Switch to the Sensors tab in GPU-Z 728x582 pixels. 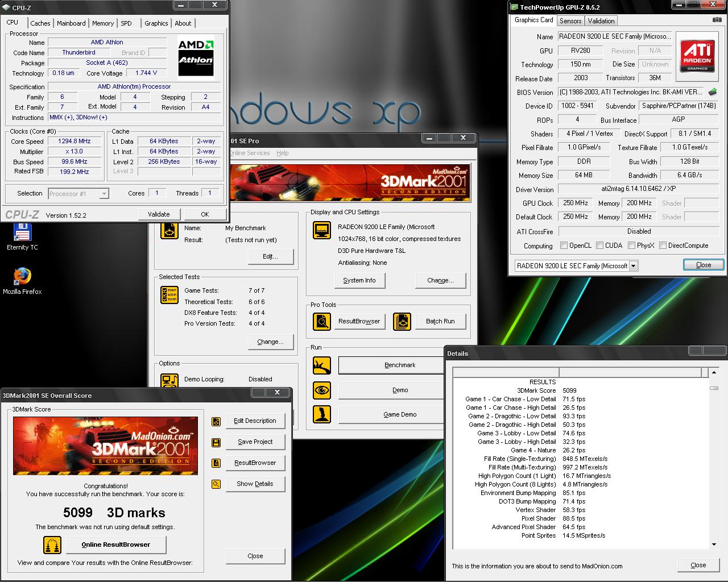click(570, 21)
